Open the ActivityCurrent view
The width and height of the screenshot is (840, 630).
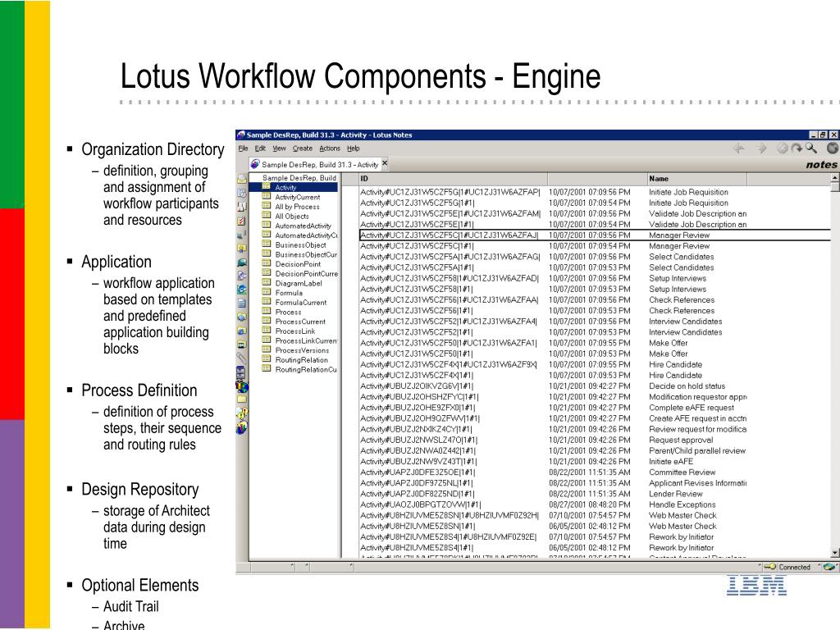pyautogui.click(x=297, y=197)
